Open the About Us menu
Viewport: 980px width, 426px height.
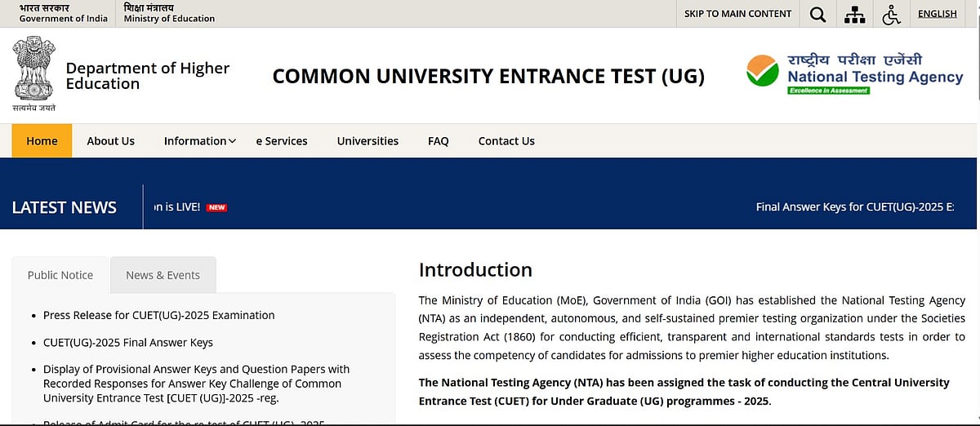110,141
